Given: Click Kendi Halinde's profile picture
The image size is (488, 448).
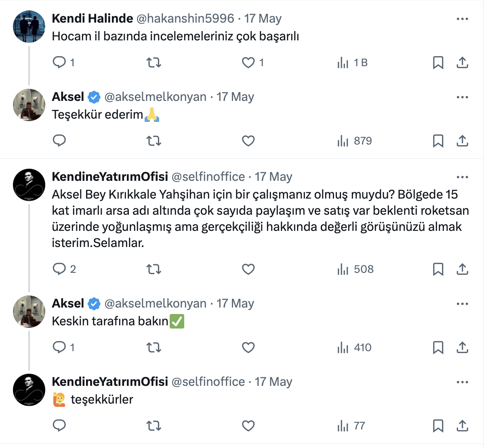Looking at the screenshot, I should coord(29,27).
